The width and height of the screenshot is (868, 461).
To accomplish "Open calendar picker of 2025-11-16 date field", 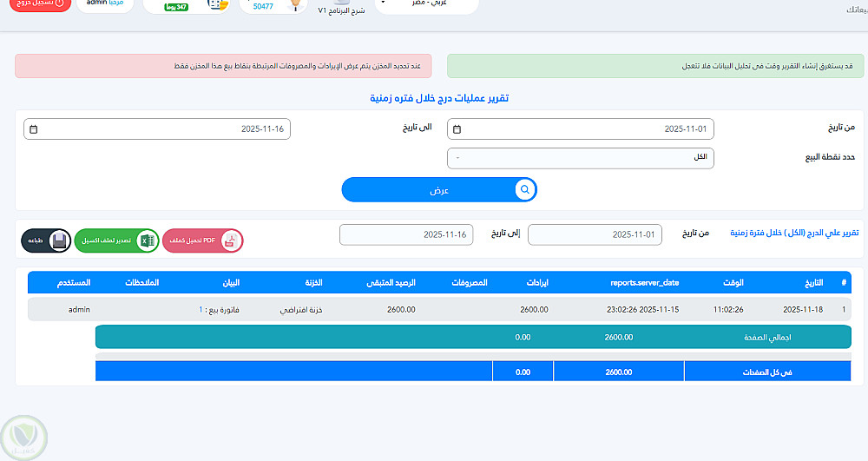I will [x=33, y=129].
